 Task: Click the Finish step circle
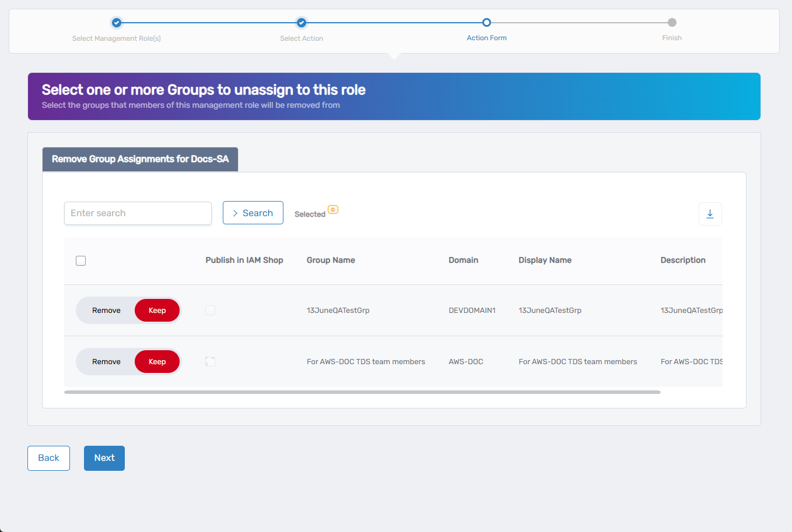(x=672, y=23)
